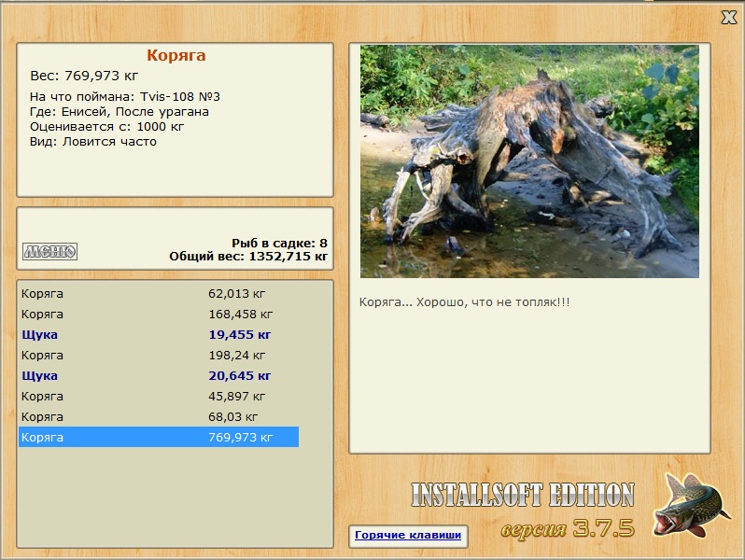Screen dimensions: 745x560
Task: Select the Щука 19,455 кг row
Action: coord(159,334)
